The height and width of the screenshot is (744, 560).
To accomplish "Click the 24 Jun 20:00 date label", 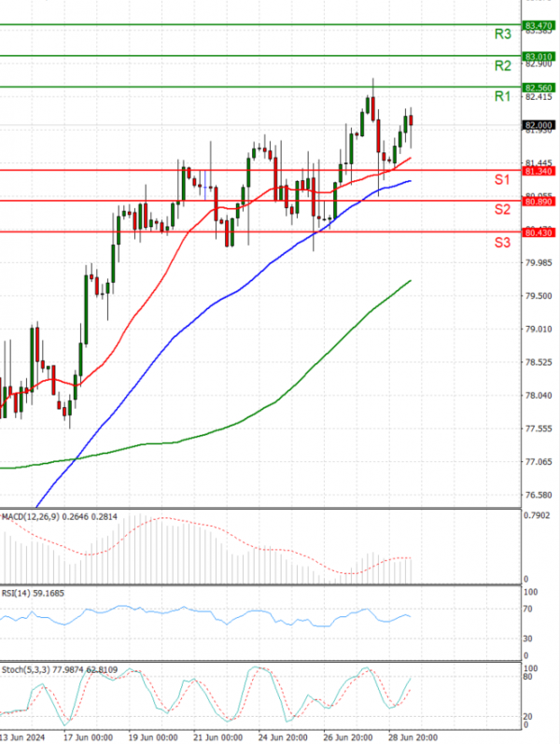I will (x=283, y=737).
